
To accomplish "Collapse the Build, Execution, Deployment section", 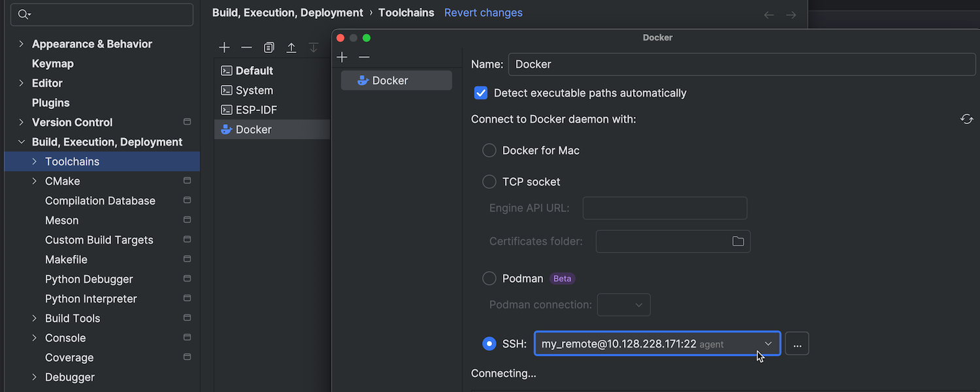I will [21, 142].
